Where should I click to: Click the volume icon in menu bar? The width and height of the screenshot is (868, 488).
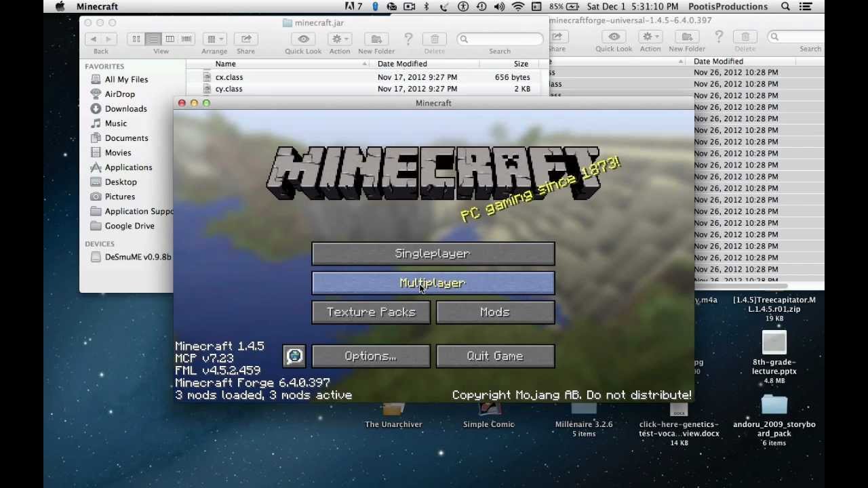coord(500,7)
